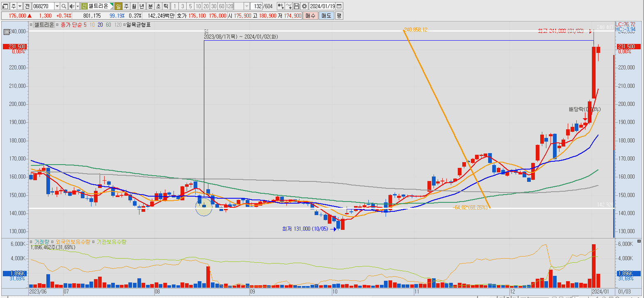Screen dimensions: 644x298
Task: Click the 일목균형표 indicator label
Action: coord(139,25)
